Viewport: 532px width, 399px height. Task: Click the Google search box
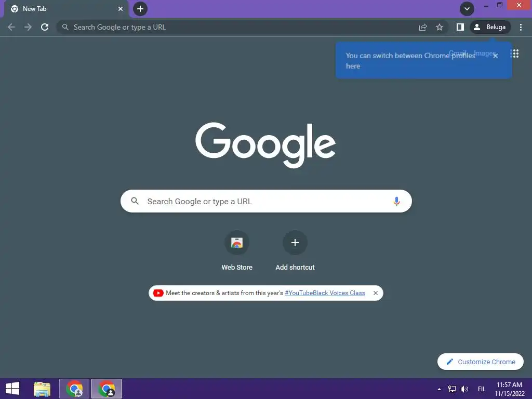(x=266, y=201)
